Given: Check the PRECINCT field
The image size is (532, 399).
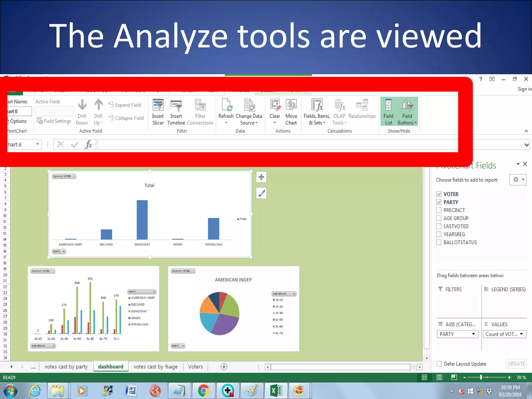Looking at the screenshot, I should 439,210.
